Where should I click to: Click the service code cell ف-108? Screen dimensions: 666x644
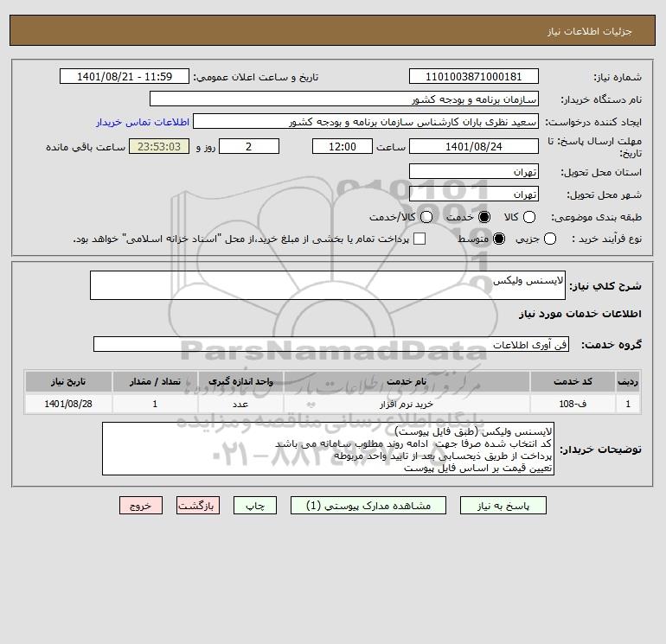click(573, 404)
